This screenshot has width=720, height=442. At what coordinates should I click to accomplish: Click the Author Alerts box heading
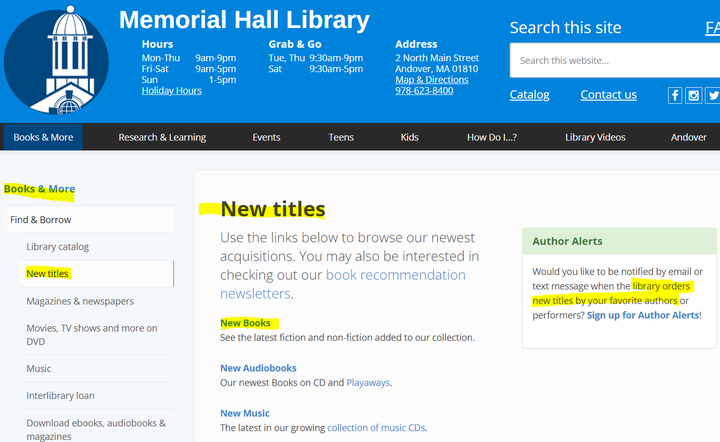tap(567, 241)
